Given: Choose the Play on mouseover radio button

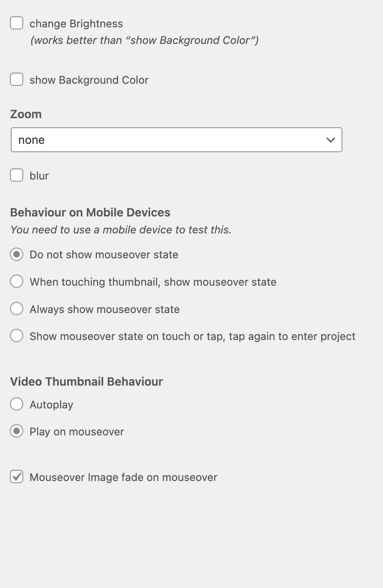Looking at the screenshot, I should (17, 431).
